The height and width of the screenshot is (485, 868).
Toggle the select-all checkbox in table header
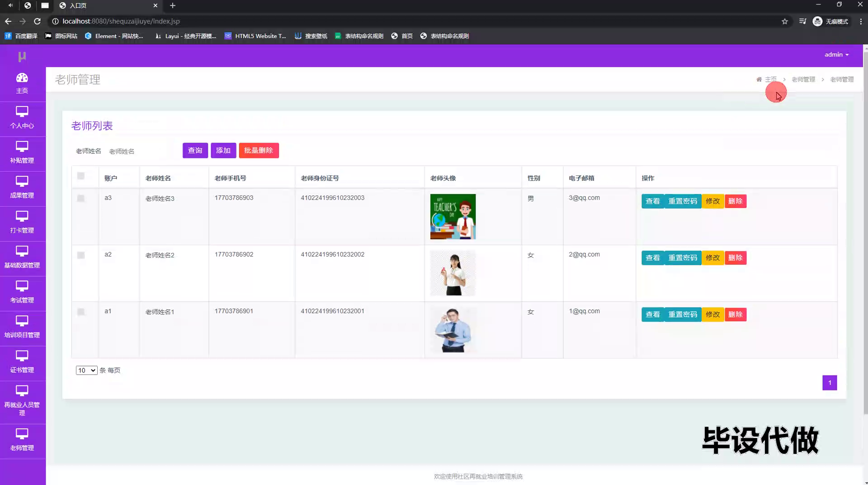click(x=81, y=176)
